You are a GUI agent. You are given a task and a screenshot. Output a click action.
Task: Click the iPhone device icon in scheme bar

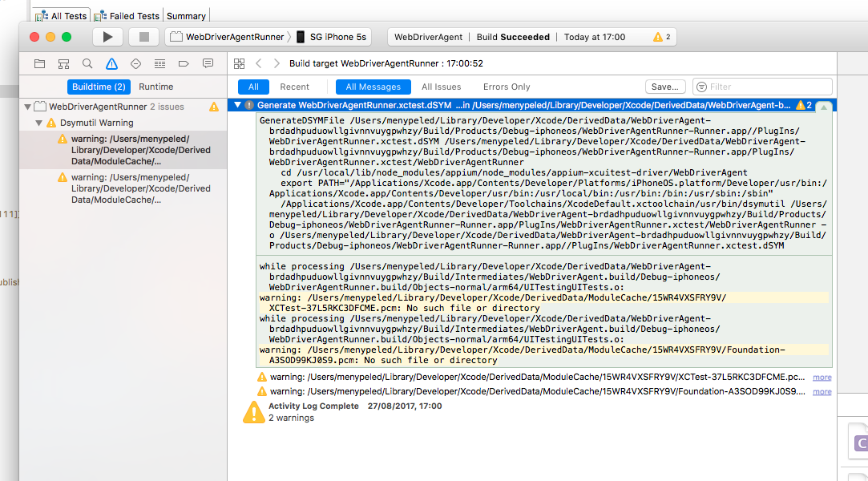301,37
